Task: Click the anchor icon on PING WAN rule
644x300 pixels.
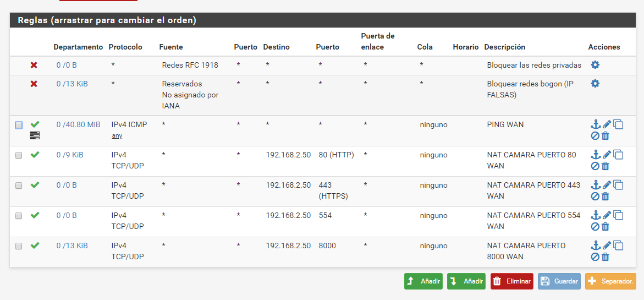Action: coord(595,124)
